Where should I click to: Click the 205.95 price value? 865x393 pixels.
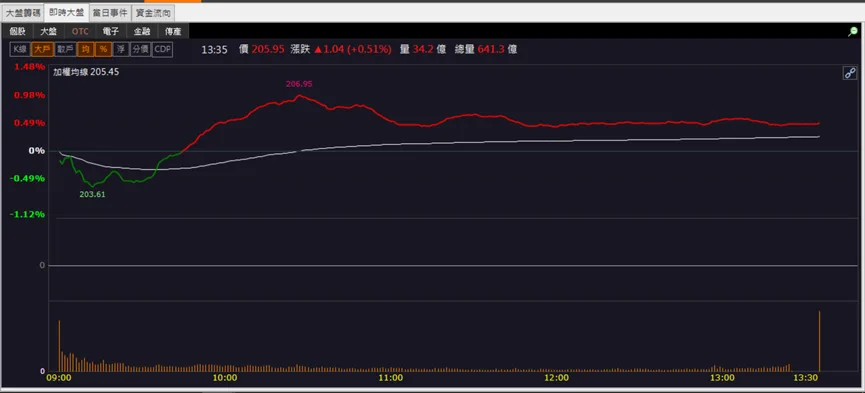tap(268, 49)
